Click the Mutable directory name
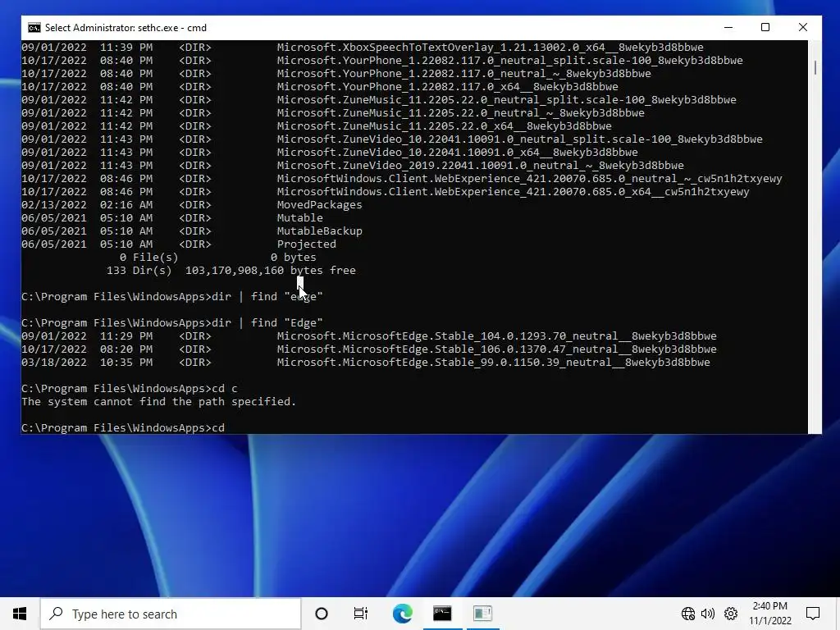 click(x=300, y=218)
